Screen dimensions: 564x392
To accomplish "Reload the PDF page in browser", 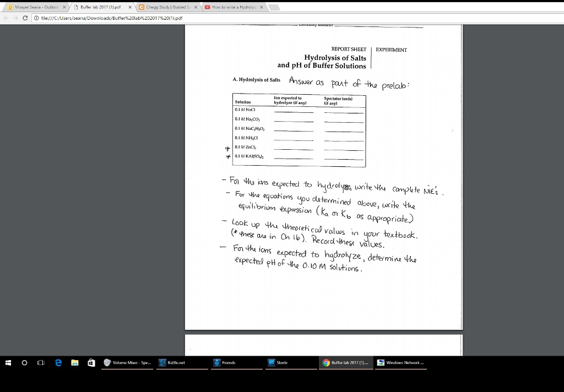I will click(25, 18).
